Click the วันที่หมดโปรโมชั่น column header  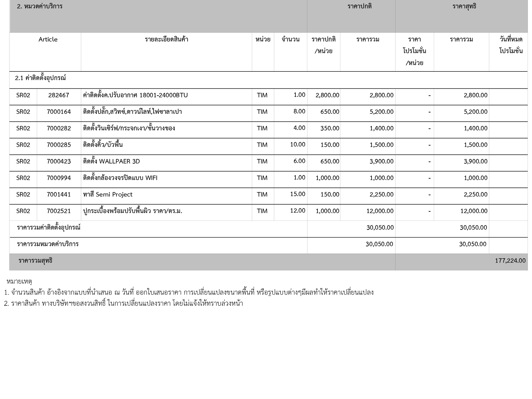[x=511, y=45]
